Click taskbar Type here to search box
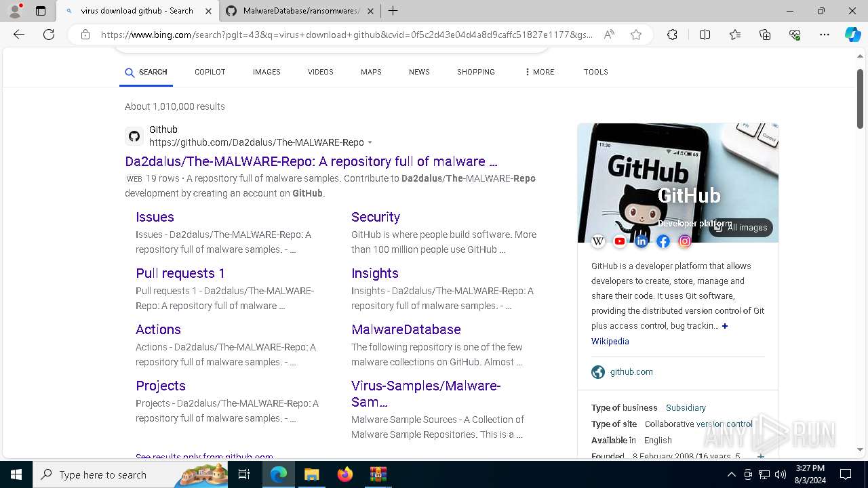This screenshot has width=868, height=488. click(132, 474)
